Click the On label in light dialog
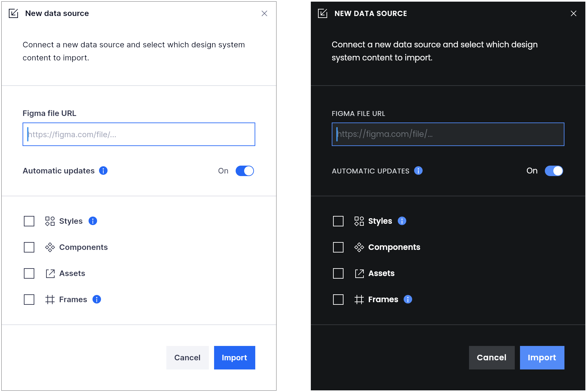The height and width of the screenshot is (392, 587). [x=223, y=171]
